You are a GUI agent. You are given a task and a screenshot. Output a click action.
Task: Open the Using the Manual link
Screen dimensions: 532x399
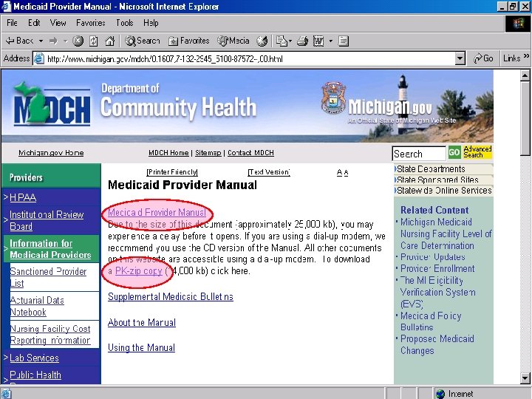[x=141, y=347]
